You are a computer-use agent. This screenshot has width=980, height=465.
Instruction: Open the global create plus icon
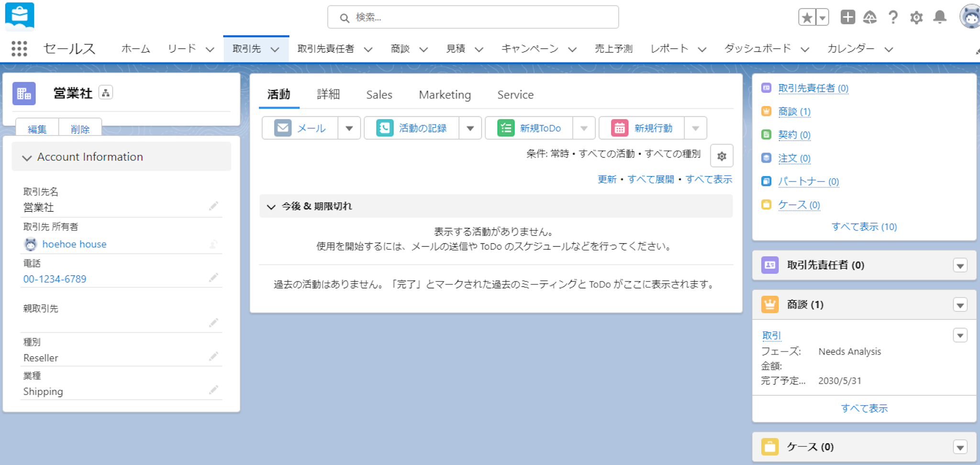click(x=847, y=17)
